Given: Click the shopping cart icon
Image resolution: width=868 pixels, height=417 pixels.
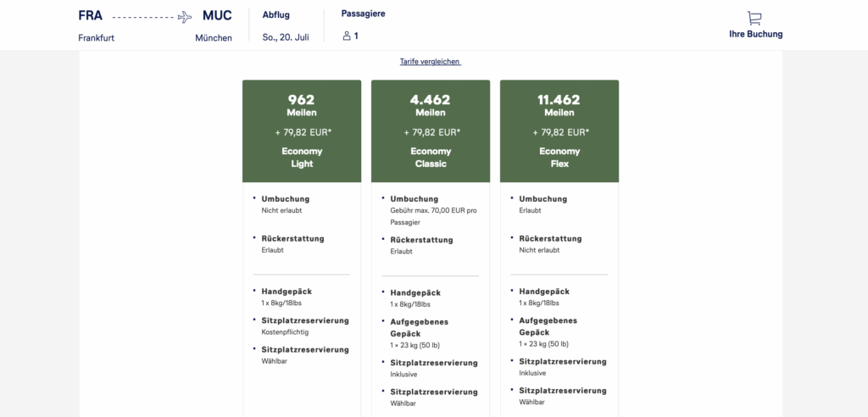Looking at the screenshot, I should [x=754, y=18].
